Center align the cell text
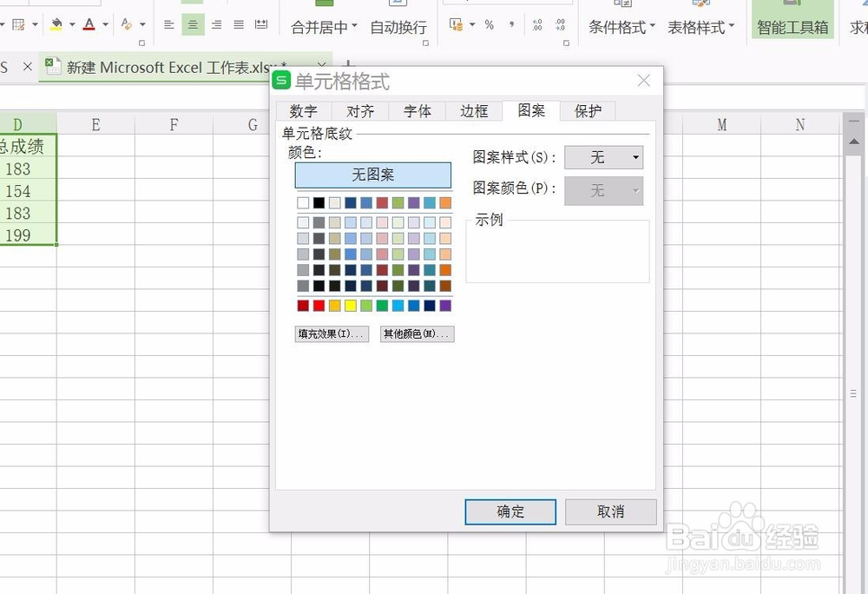Screen dimensions: 868x594 tap(192, 24)
